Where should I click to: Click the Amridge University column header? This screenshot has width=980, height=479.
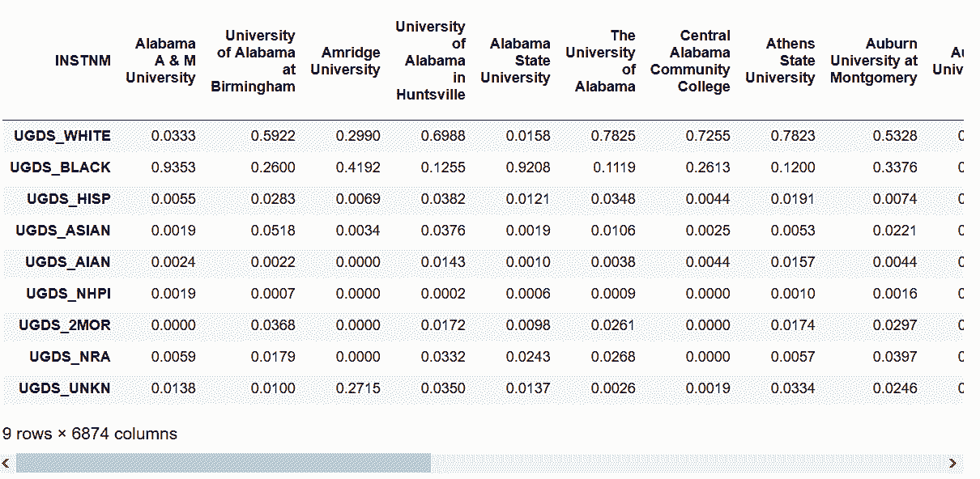[345, 61]
